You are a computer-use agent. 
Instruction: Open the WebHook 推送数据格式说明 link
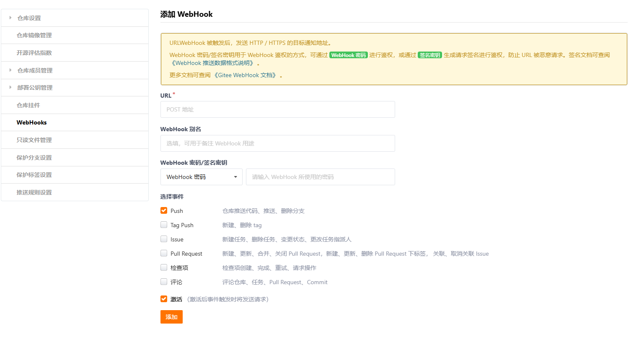pos(213,63)
